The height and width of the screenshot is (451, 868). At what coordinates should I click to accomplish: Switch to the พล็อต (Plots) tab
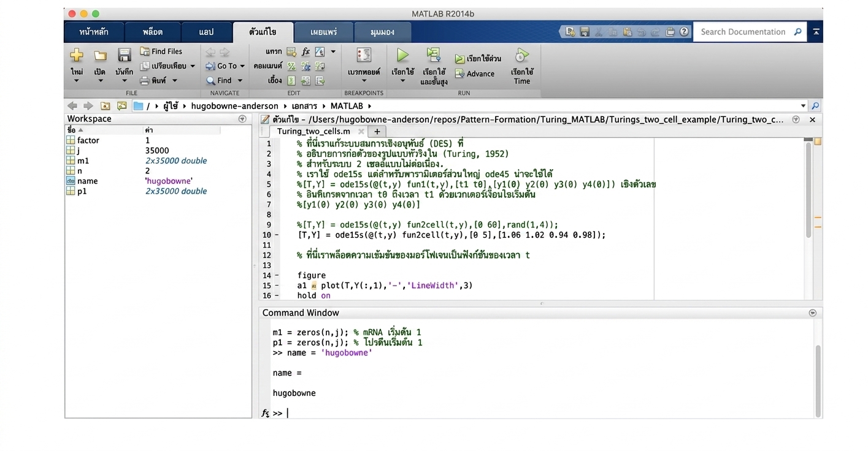pyautogui.click(x=153, y=32)
